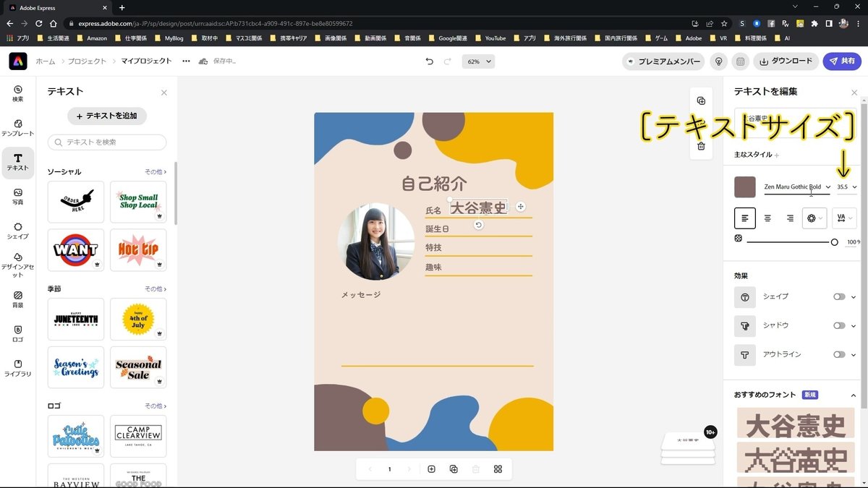Click the Adobe Express home logo
The width and height of the screenshot is (868, 488).
17,61
